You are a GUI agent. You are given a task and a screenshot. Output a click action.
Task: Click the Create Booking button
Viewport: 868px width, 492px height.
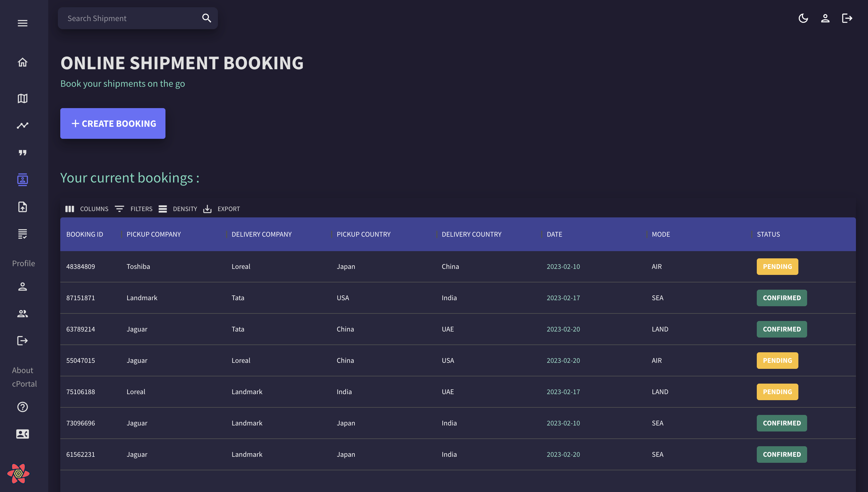pyautogui.click(x=113, y=123)
